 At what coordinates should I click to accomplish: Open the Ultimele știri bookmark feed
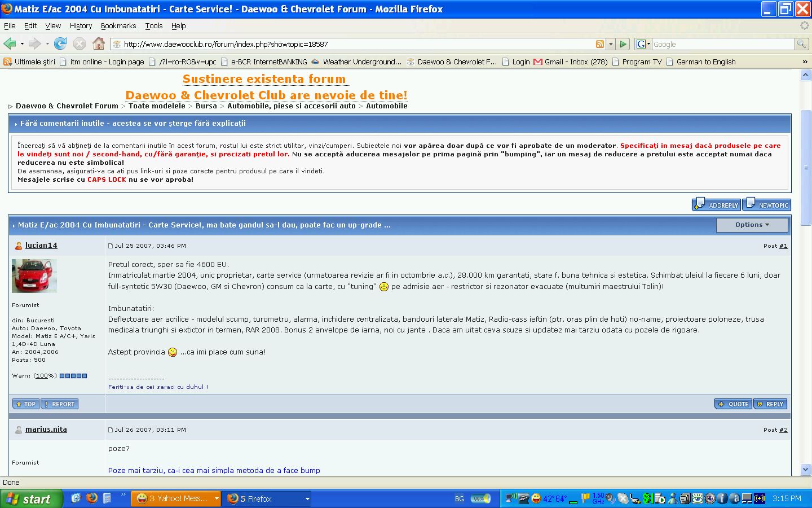click(29, 62)
